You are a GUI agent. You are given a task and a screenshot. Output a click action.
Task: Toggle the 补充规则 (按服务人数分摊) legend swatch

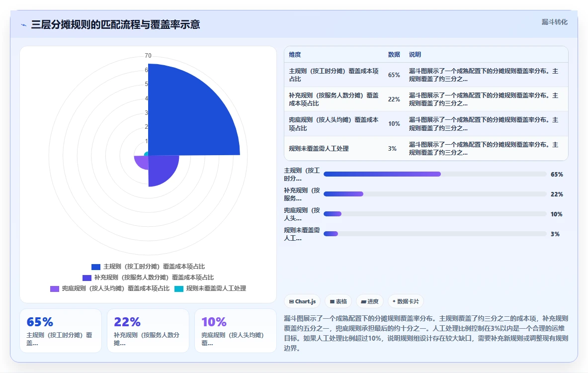(87, 278)
